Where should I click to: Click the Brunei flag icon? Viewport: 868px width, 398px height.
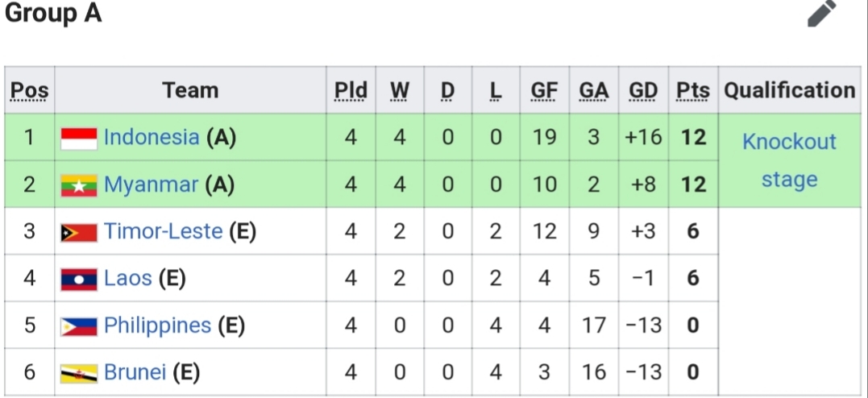click(79, 373)
